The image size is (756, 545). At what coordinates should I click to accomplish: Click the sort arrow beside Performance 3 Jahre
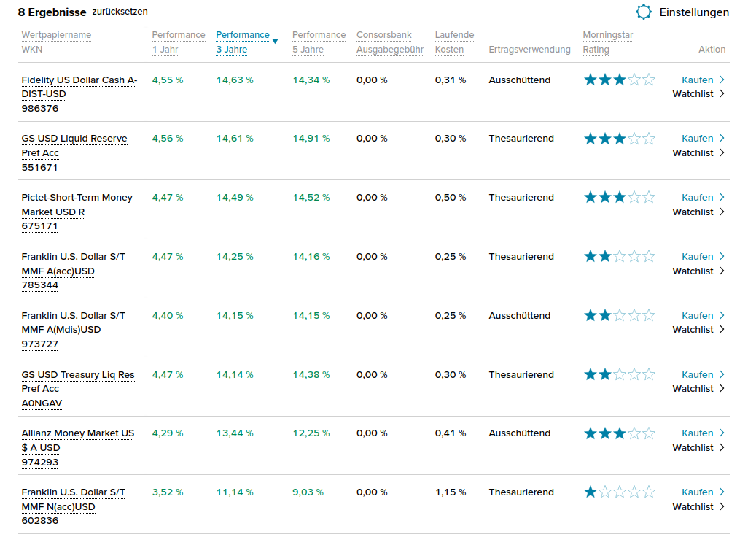pyautogui.click(x=275, y=42)
